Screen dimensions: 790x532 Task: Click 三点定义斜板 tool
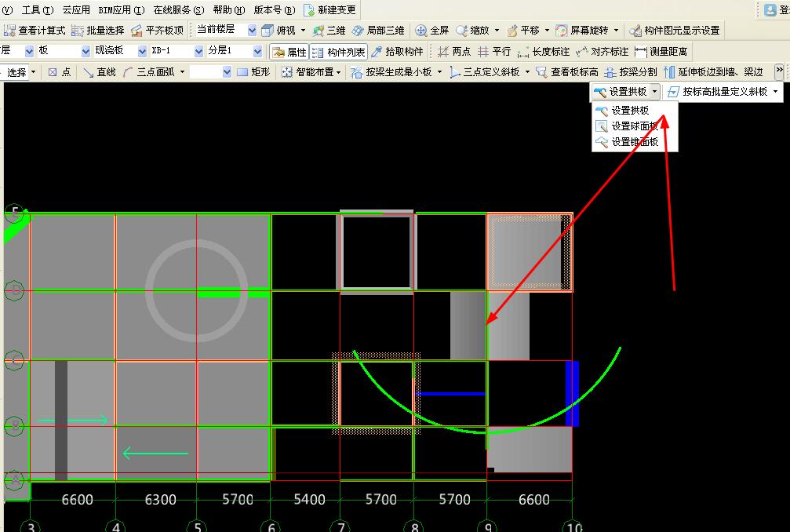(x=484, y=72)
